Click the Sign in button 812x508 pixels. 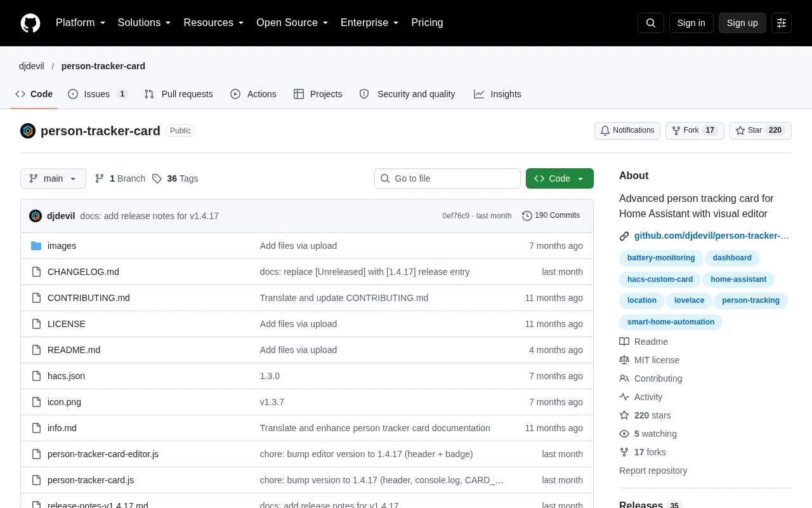point(691,23)
